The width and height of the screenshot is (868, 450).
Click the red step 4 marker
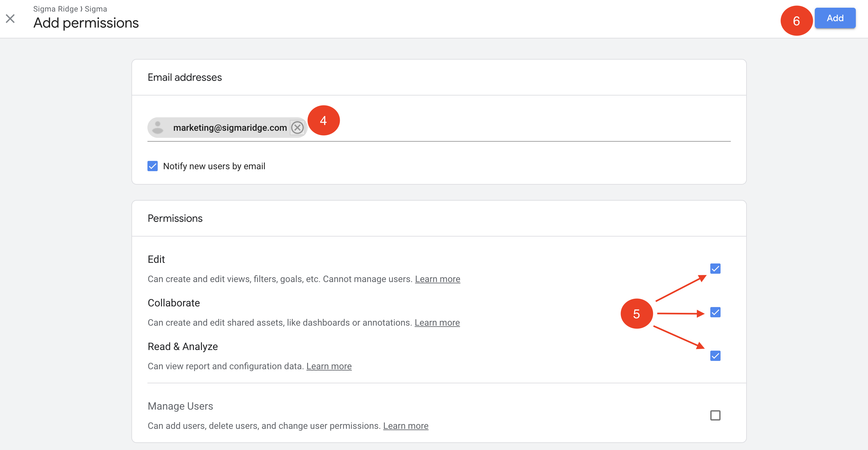click(323, 120)
